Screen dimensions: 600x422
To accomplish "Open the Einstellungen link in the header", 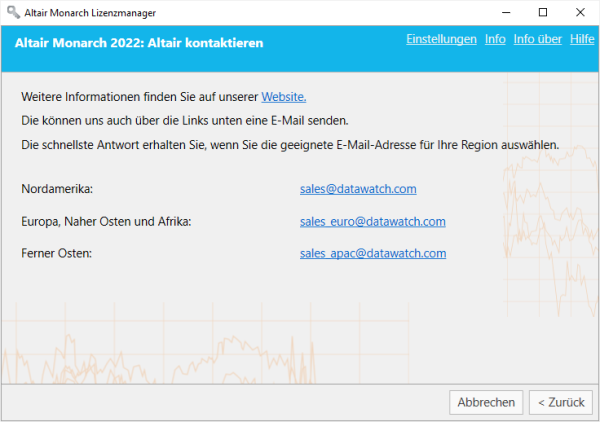I will [441, 39].
